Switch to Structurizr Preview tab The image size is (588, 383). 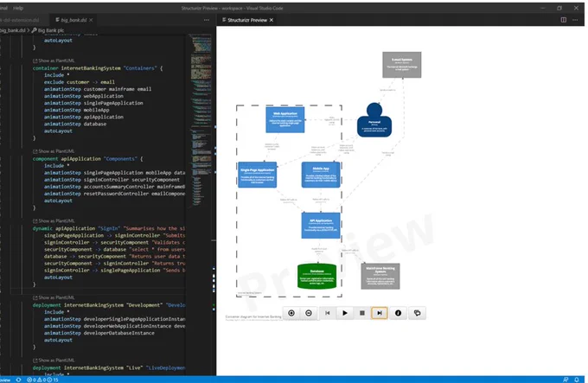tap(247, 20)
